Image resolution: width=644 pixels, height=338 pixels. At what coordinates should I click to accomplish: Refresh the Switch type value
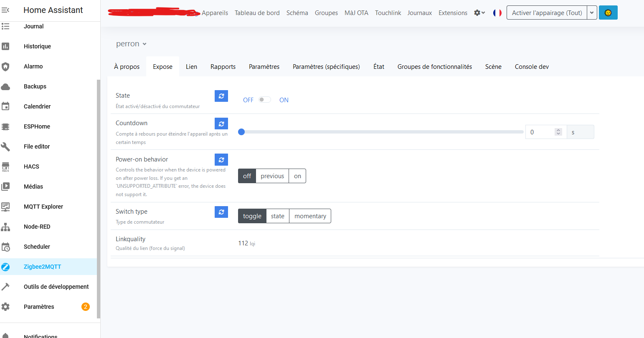click(221, 212)
